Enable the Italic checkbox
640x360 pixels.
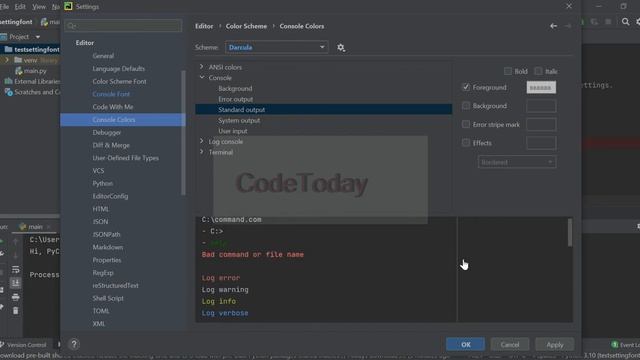[538, 71]
